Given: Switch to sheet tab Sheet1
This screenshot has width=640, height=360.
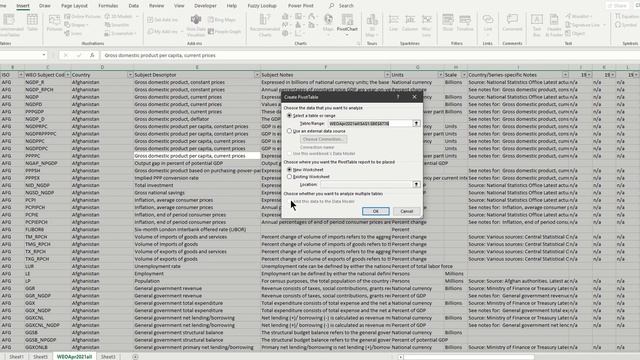Looking at the screenshot, I should pos(16,357).
